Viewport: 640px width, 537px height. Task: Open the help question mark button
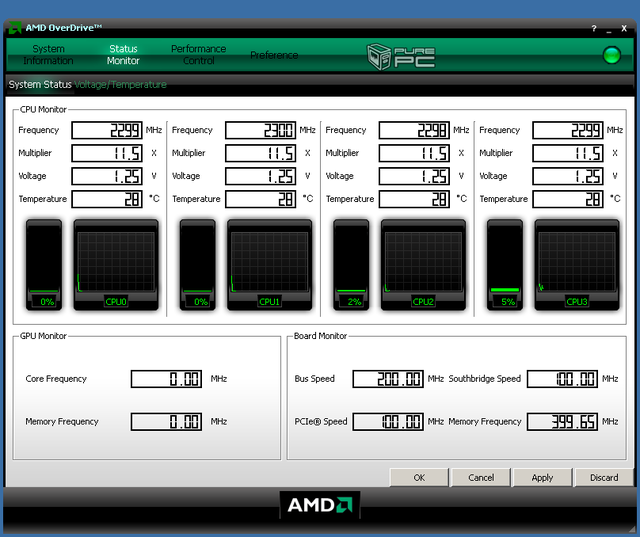tap(594, 29)
